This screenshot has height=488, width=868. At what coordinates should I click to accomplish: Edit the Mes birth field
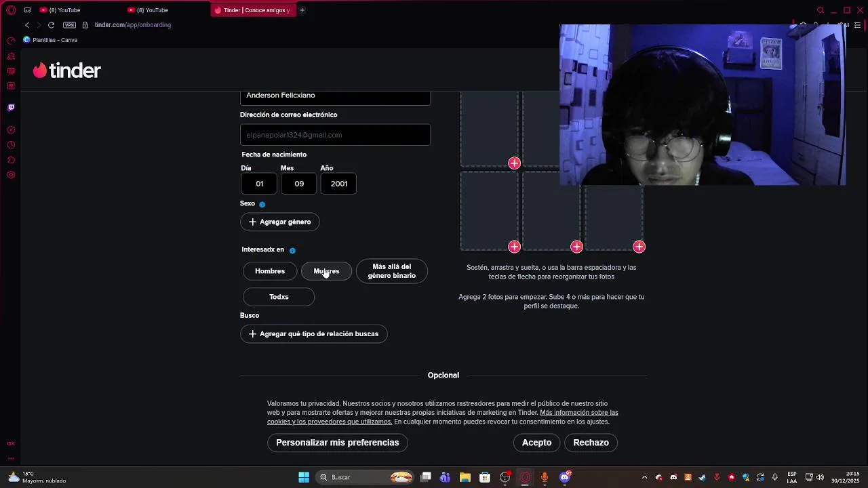click(299, 184)
